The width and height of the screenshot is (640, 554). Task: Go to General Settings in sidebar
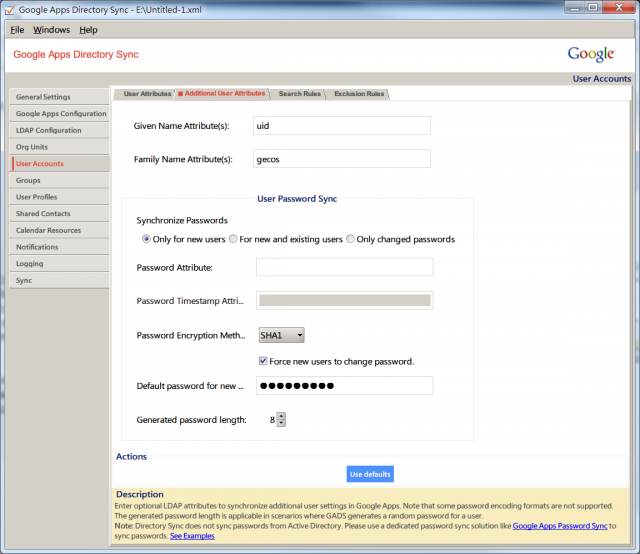tap(60, 97)
